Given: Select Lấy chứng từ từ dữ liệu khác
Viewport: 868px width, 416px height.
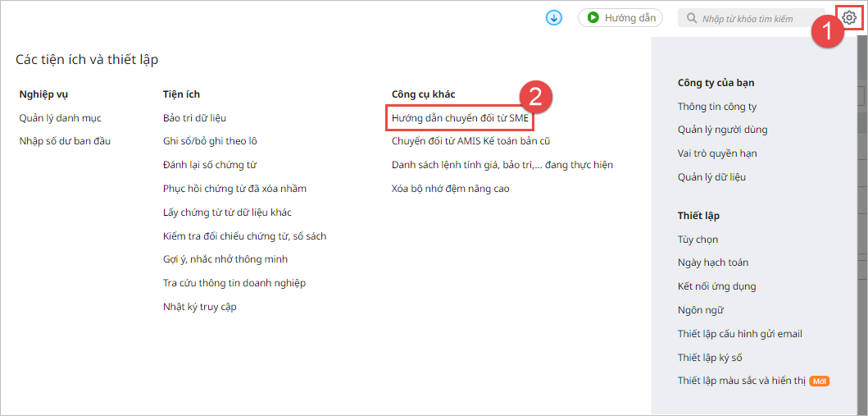Looking at the screenshot, I should point(228,213).
